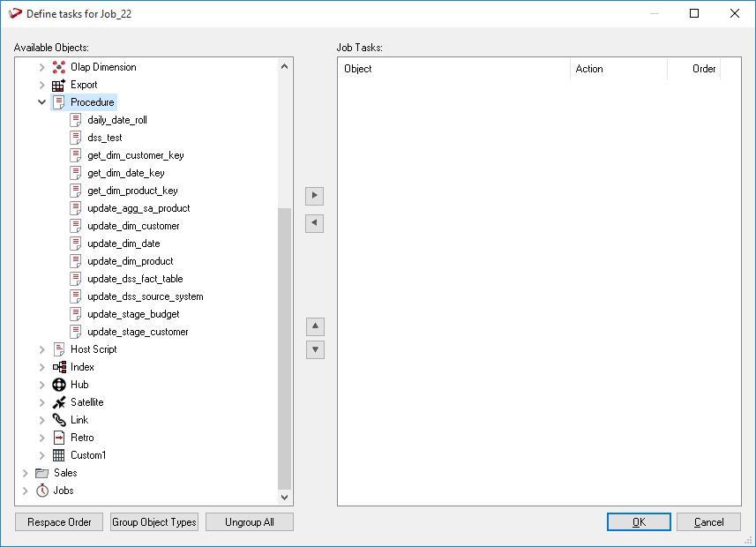Move task up with up arrow button

(315, 326)
